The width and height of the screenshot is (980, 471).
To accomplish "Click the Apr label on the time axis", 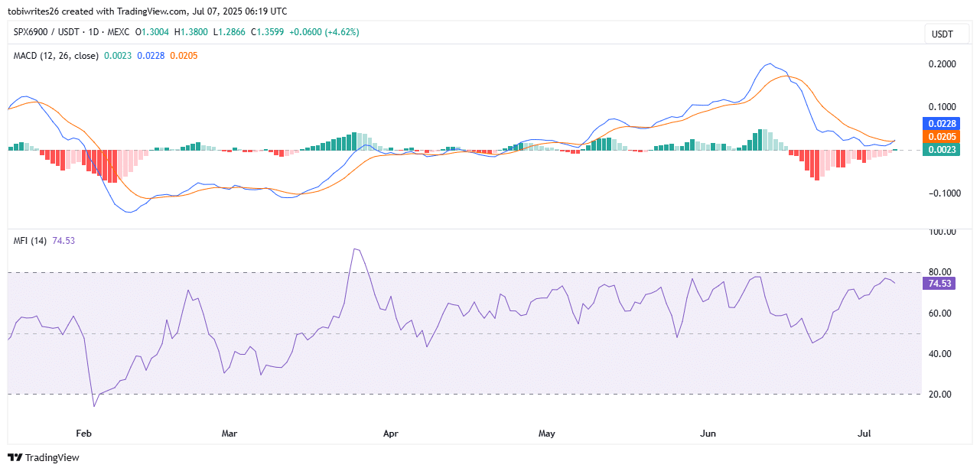I will pyautogui.click(x=390, y=434).
